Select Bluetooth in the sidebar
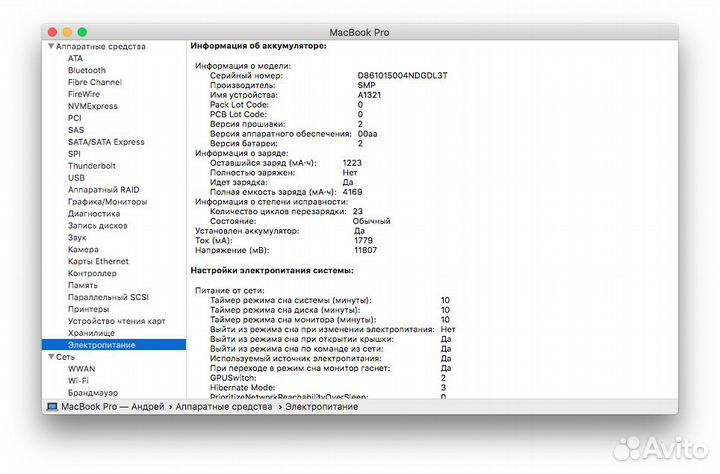720x474 pixels. click(87, 70)
